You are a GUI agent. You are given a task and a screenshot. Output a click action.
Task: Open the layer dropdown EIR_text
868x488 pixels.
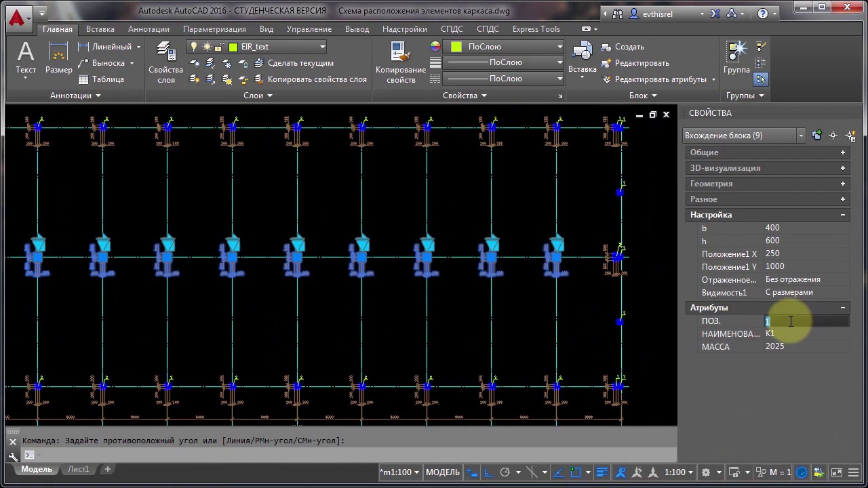(258, 47)
